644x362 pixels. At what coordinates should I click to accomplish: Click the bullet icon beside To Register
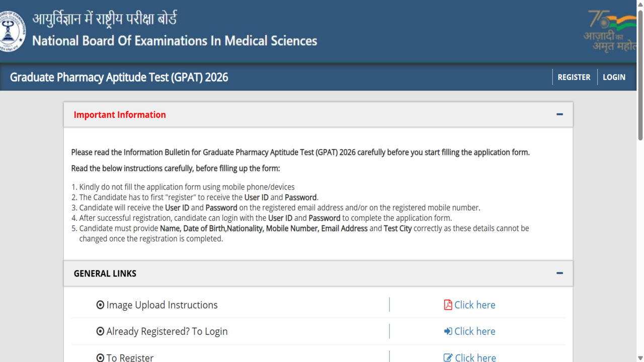click(100, 358)
